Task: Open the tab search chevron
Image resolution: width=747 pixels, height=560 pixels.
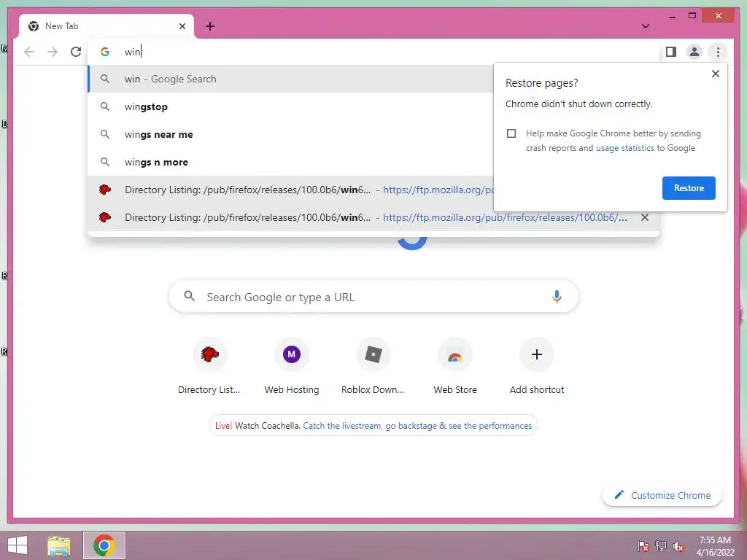Action: tap(645, 26)
